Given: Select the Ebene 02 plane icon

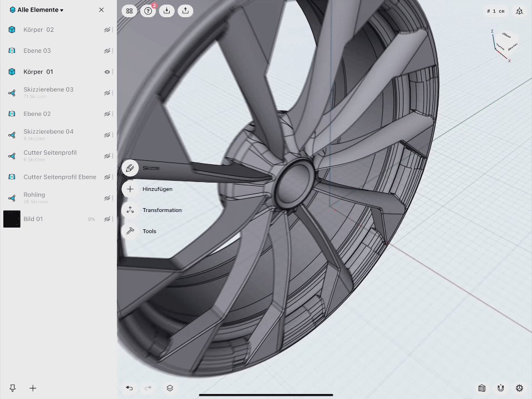Looking at the screenshot, I should point(12,114).
